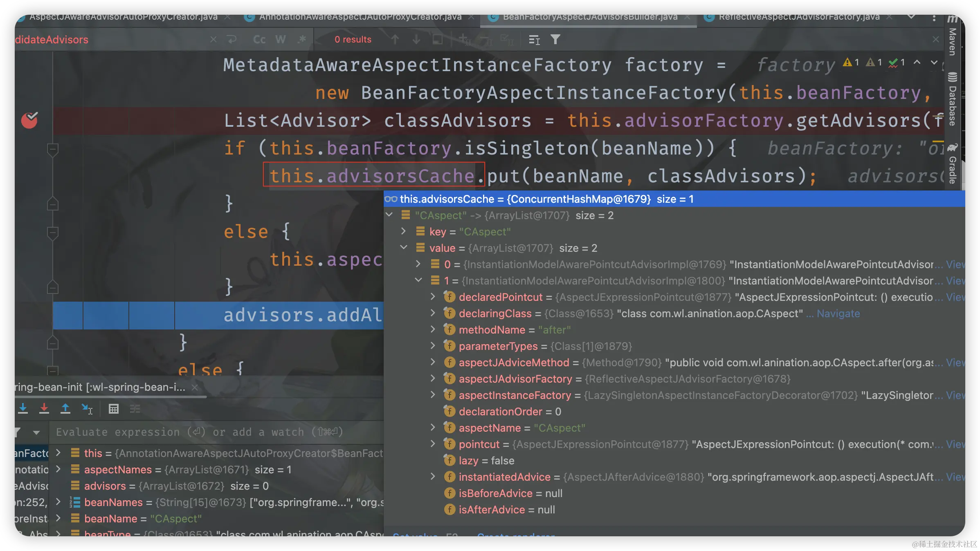Click Navigate link for declaringClass
980x551 pixels.
[x=838, y=314]
